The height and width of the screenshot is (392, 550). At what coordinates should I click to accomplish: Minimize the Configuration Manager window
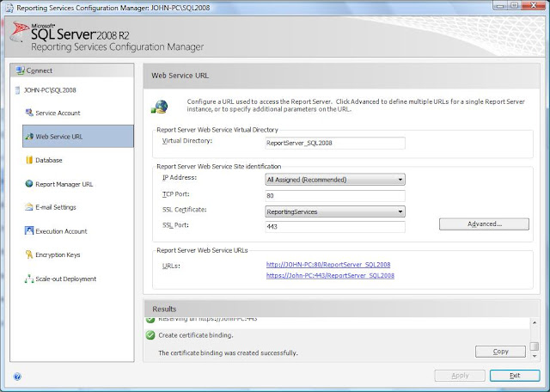[x=500, y=5]
